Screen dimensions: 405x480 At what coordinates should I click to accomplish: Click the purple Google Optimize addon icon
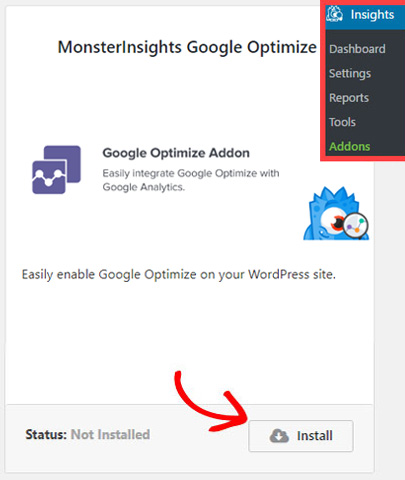[x=56, y=170]
